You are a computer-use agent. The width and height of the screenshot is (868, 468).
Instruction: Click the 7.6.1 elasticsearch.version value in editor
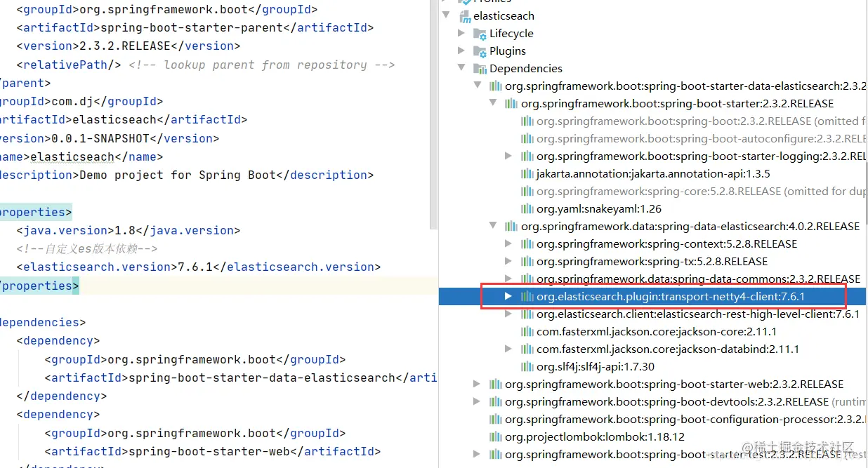pyautogui.click(x=191, y=267)
